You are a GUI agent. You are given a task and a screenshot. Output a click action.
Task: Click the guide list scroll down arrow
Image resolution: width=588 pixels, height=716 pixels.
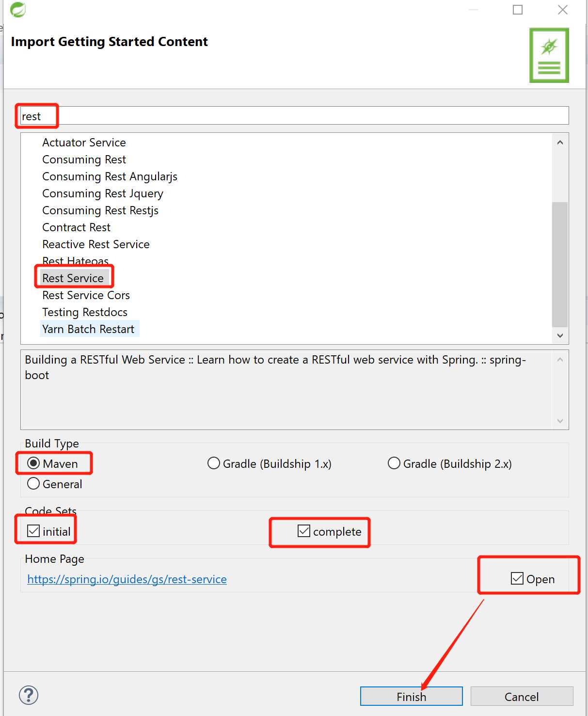[560, 335]
